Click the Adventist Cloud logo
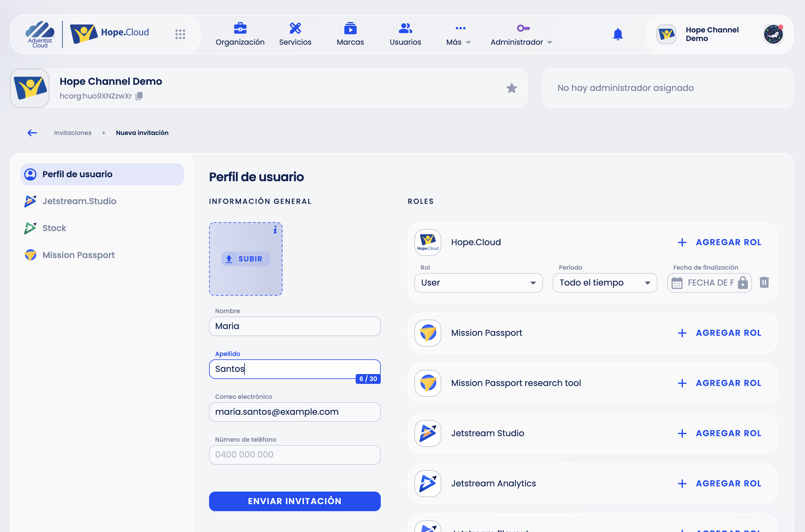 coord(40,34)
